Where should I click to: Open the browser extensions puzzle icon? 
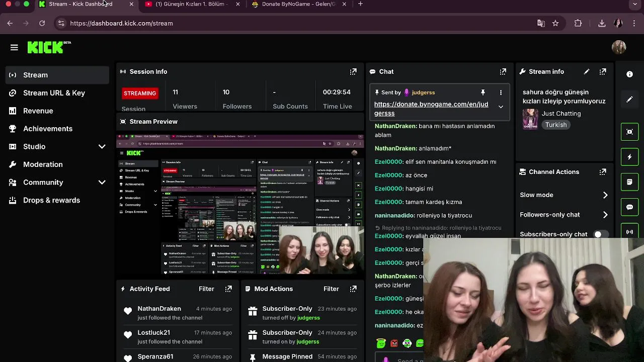(x=578, y=23)
